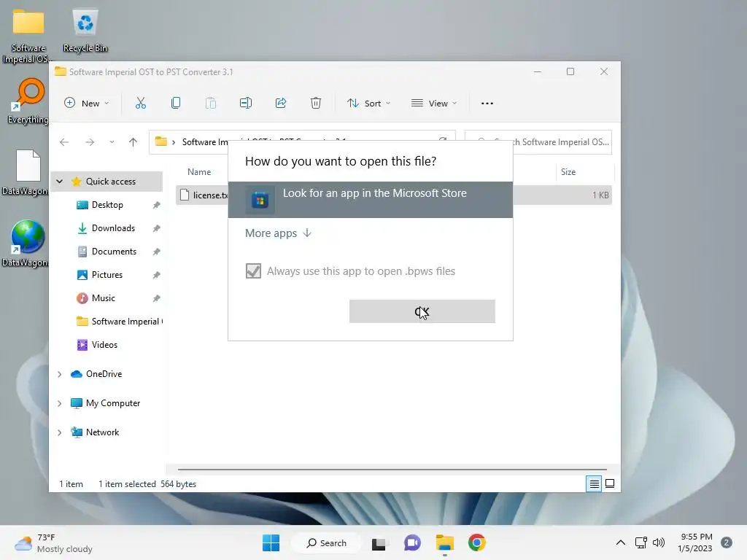Click the Paste clipboard icon in toolbar
Viewport: 747px width, 560px height.
pyautogui.click(x=211, y=103)
